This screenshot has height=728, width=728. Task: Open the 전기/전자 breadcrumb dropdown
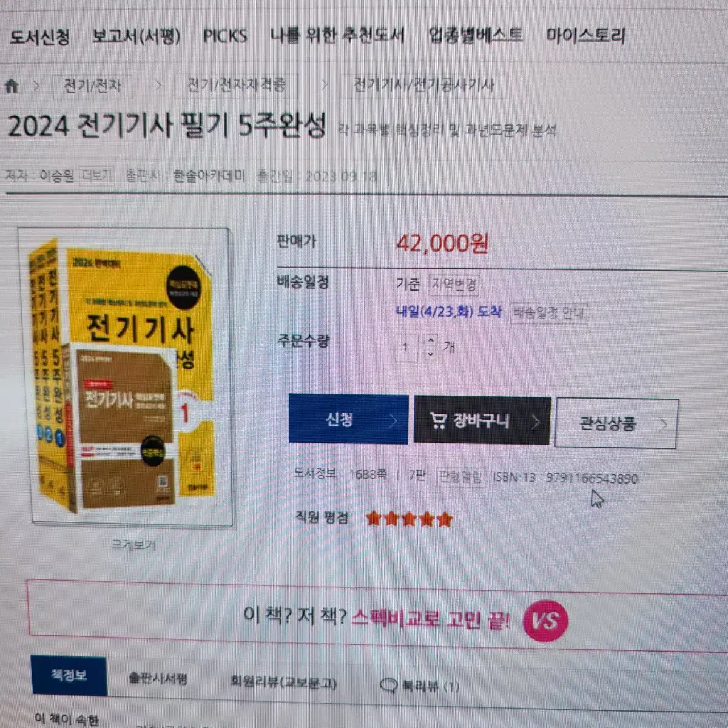click(x=92, y=86)
